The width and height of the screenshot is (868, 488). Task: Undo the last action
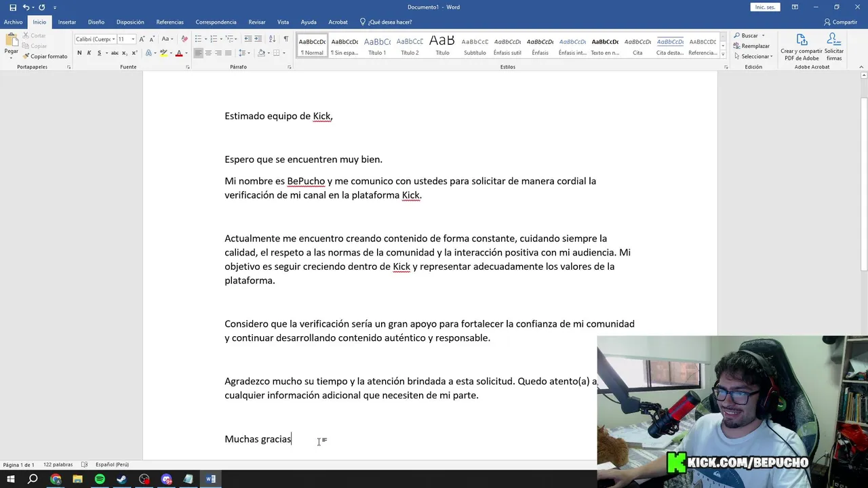pyautogui.click(x=26, y=7)
